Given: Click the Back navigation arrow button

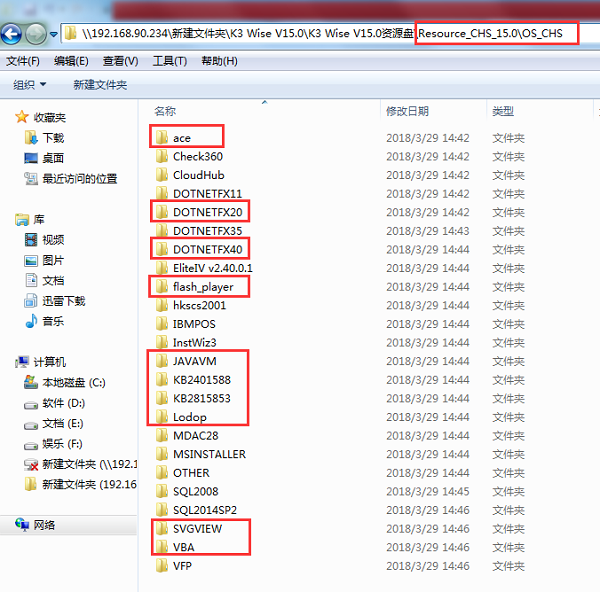Looking at the screenshot, I should [13, 34].
